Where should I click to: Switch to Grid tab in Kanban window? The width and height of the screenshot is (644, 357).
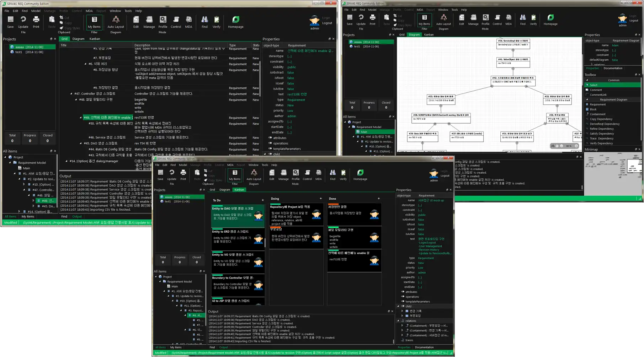point(212,190)
